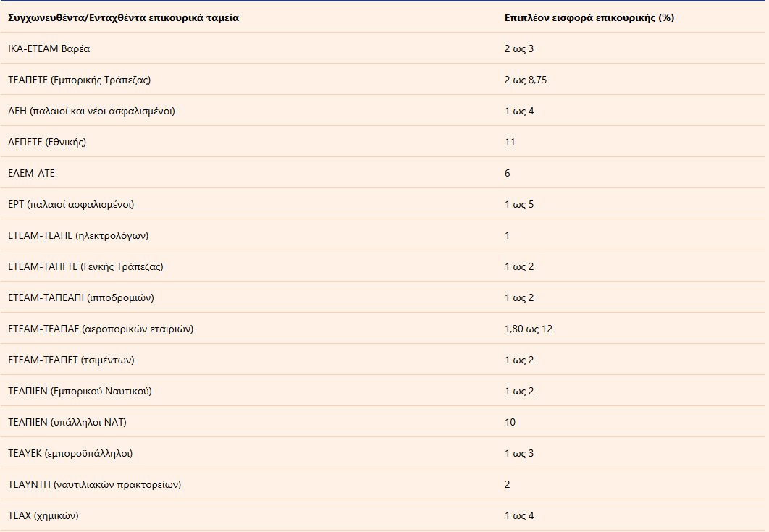Viewport: 769px width, 532px height.
Task: Click the column header Συγχωνευθέντα/Ενταχθέντα επικουρικά ταμεία
Action: tap(124, 17)
